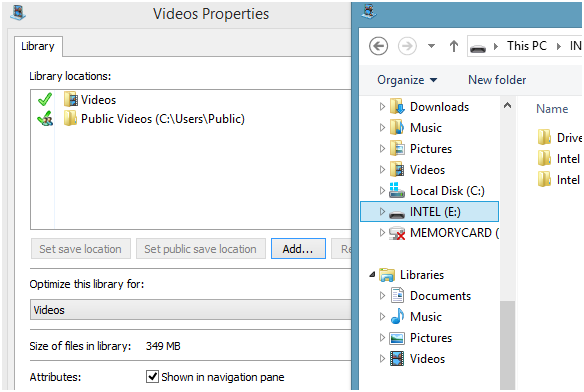Image resolution: width=584 pixels, height=392 pixels.
Task: Click the Documents library icon
Action: (x=397, y=295)
